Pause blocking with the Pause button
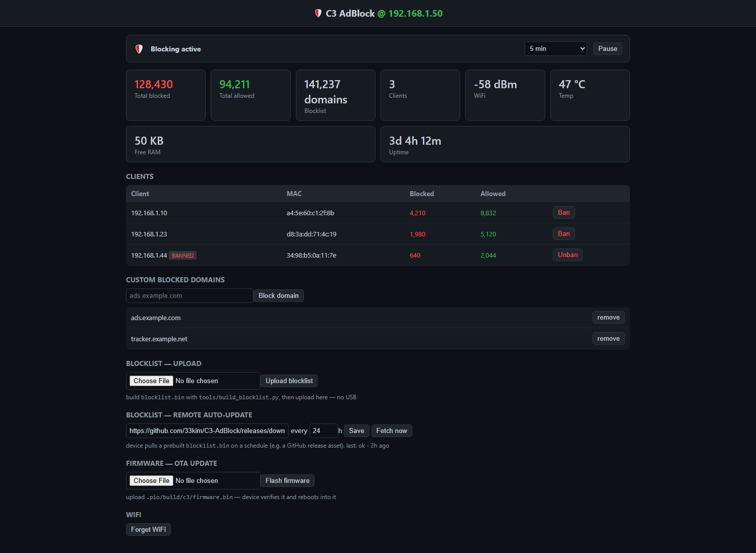Image resolution: width=756 pixels, height=553 pixels. click(x=607, y=48)
